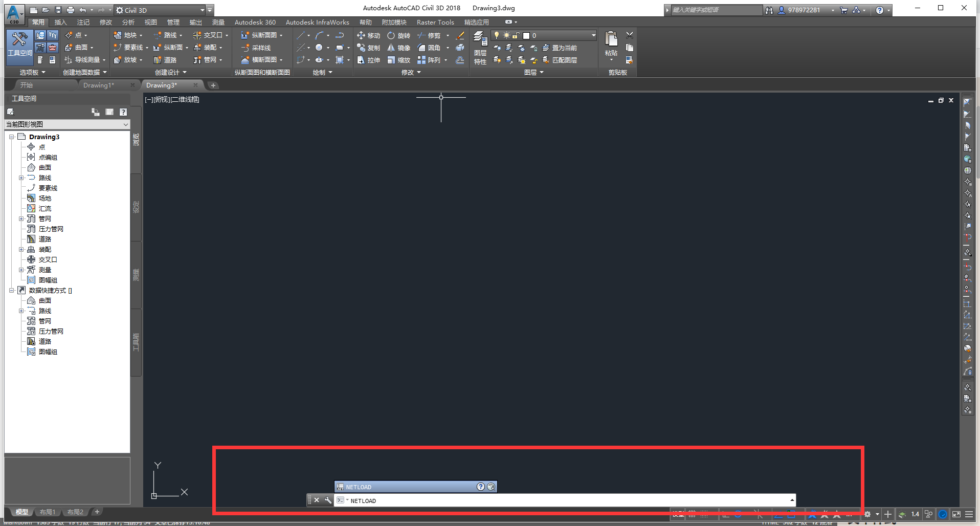The width and height of the screenshot is (980, 526).
Task: Expand the 路线 node under Drawing3
Action: pyautogui.click(x=21, y=178)
